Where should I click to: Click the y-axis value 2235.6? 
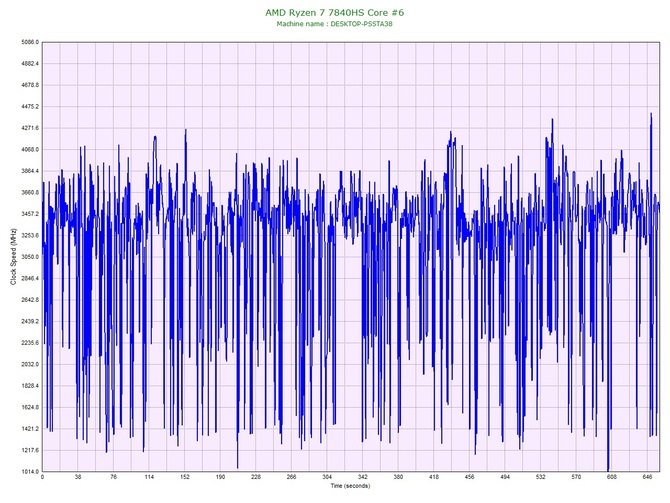[x=30, y=343]
